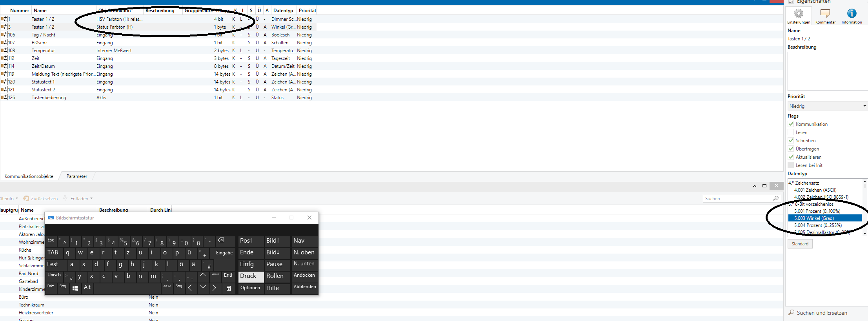The width and height of the screenshot is (868, 321).
Task: Click the magnifier icon in the Suchen box
Action: [x=775, y=199]
